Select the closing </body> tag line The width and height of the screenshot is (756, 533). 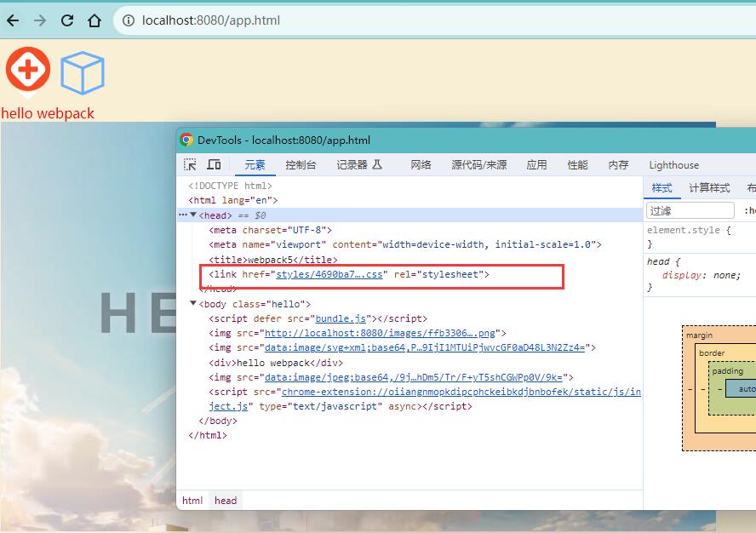coord(218,421)
